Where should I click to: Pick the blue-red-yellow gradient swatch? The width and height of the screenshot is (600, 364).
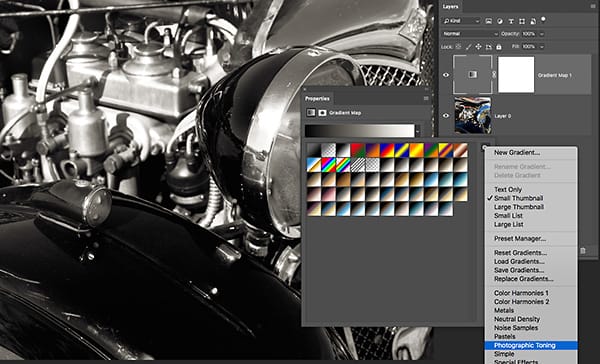click(387, 150)
